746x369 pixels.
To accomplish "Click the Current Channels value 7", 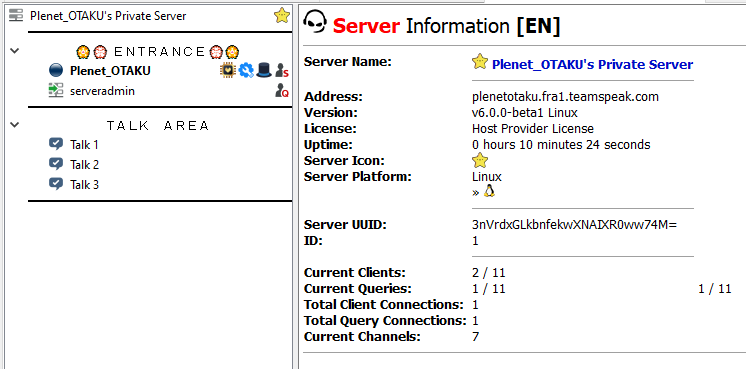I will pos(475,337).
